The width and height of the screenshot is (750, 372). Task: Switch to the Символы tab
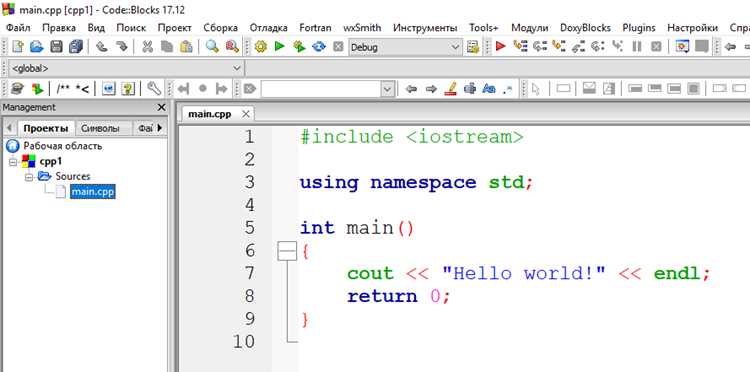(x=99, y=128)
